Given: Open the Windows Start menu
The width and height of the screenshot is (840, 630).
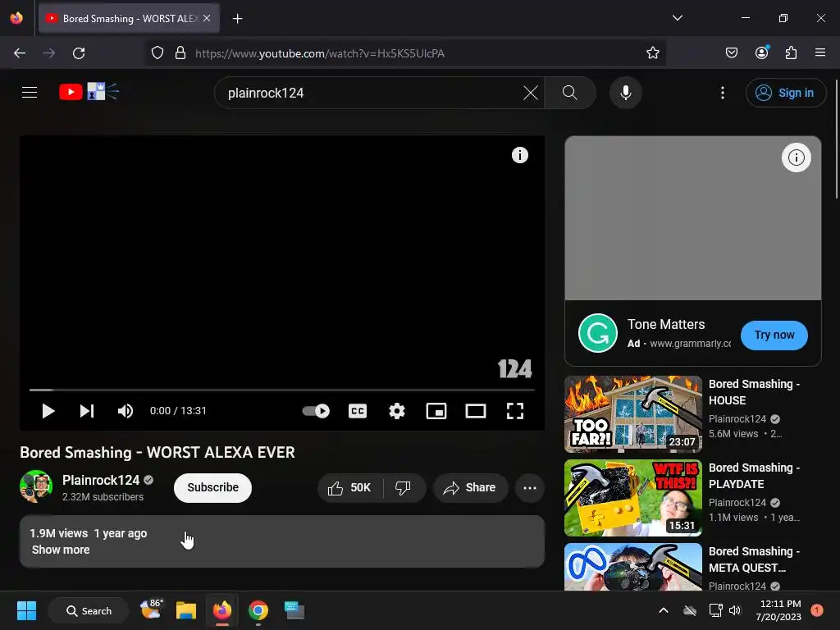Looking at the screenshot, I should tap(26, 610).
